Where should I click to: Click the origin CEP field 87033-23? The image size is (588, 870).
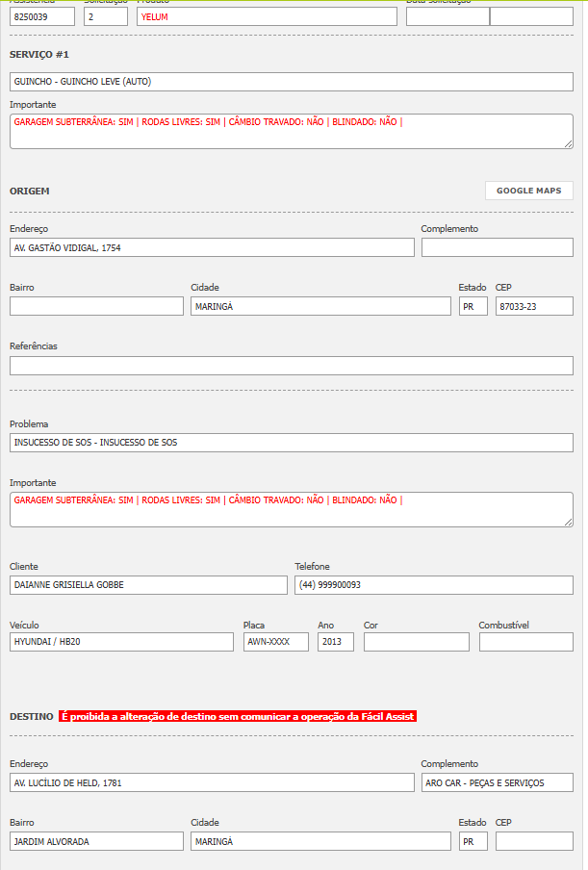tap(534, 306)
